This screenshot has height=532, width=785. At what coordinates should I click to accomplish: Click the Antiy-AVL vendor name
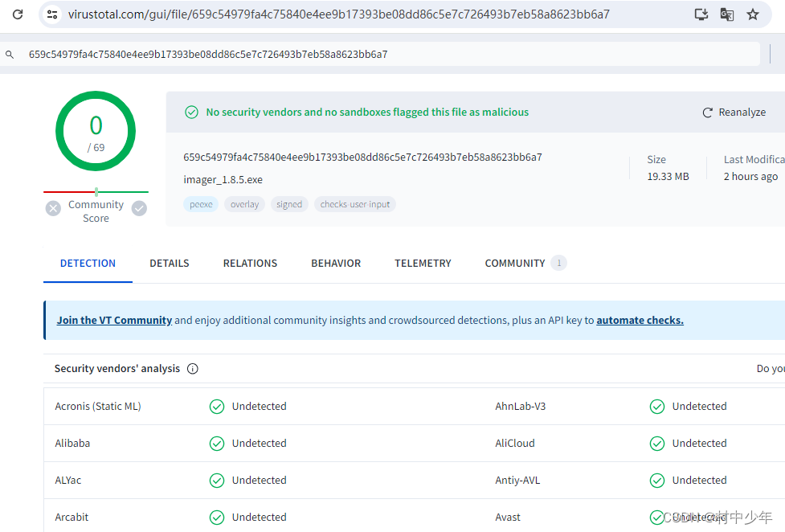coord(517,481)
